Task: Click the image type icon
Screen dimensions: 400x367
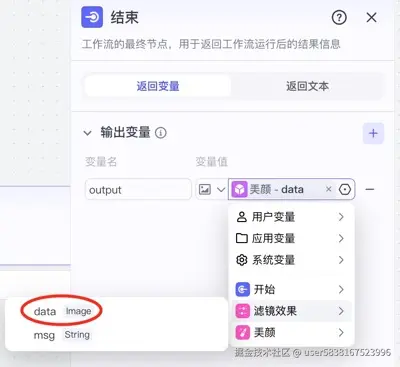Action: [x=205, y=189]
